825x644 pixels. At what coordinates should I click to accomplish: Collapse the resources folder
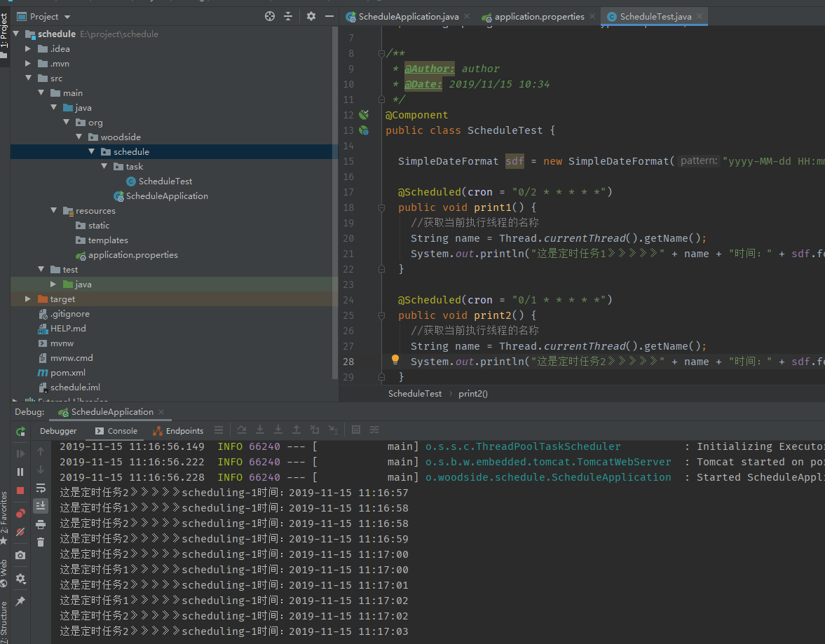(x=53, y=210)
